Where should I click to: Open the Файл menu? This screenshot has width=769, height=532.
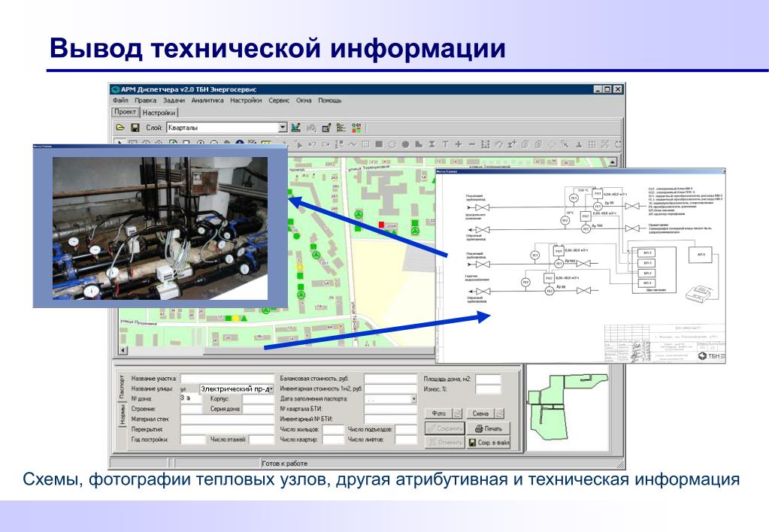120,101
